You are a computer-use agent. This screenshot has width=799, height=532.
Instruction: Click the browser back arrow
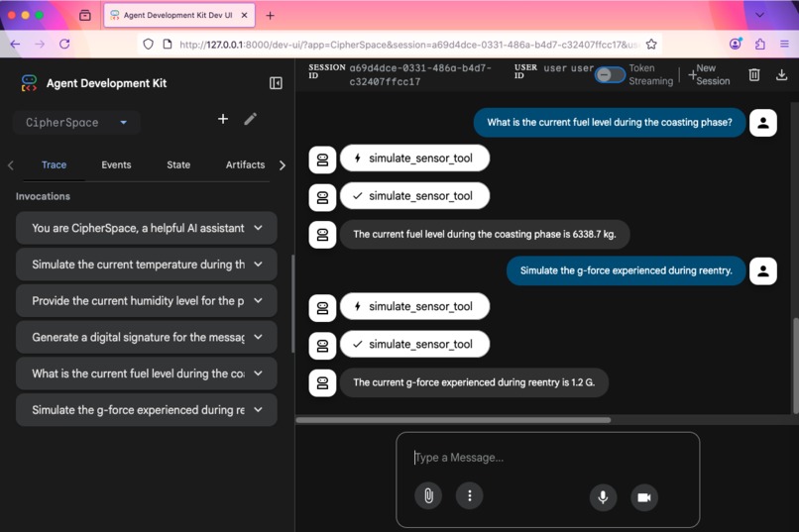click(15, 45)
